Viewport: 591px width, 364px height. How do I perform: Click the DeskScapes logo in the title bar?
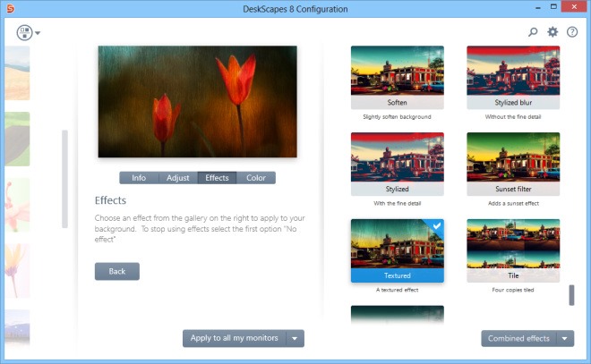[10, 8]
